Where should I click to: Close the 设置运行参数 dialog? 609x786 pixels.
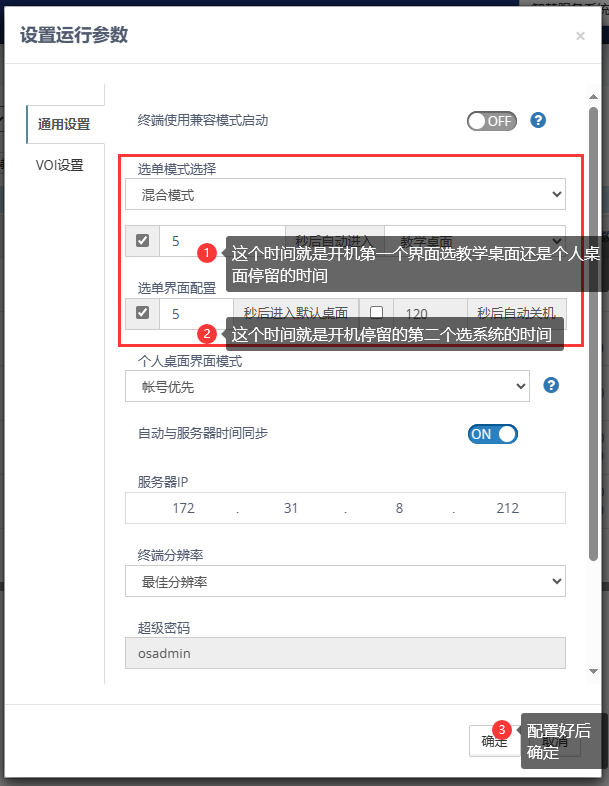pyautogui.click(x=580, y=36)
